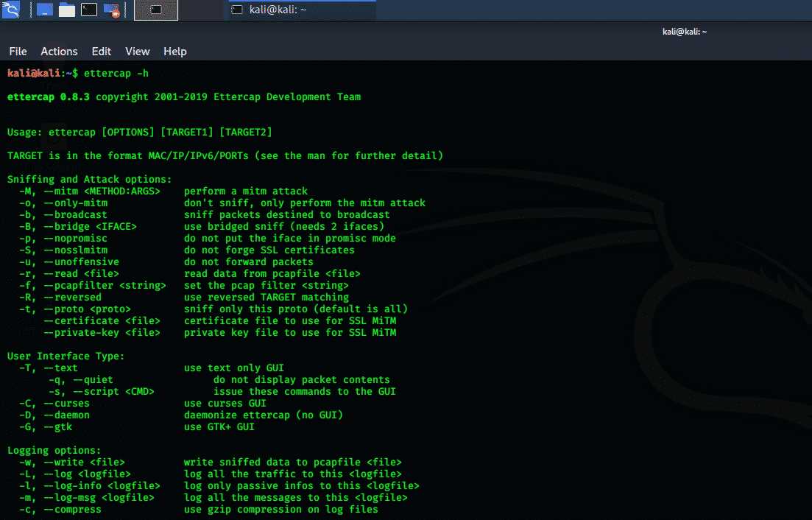Click the '-B, --bridge <IFACE>' option
The image size is (812, 520).
click(78, 226)
